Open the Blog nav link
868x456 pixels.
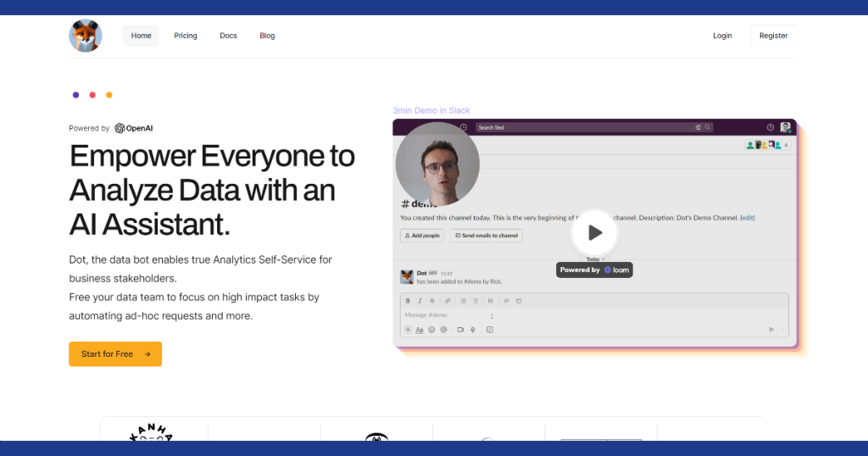pyautogui.click(x=267, y=36)
